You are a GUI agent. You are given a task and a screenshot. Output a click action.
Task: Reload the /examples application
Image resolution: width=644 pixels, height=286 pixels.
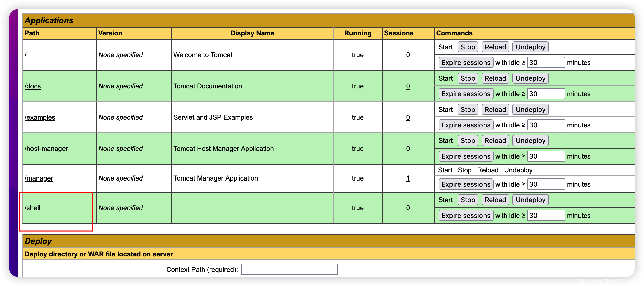[495, 110]
